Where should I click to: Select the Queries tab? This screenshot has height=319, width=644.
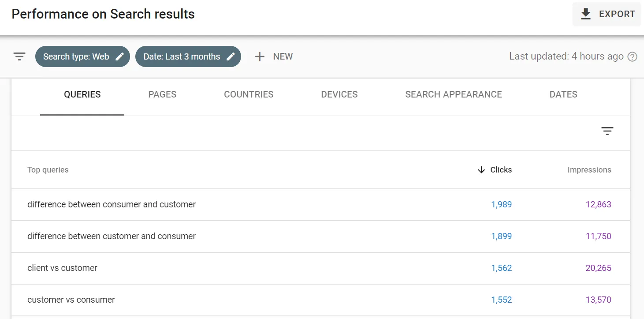point(82,94)
